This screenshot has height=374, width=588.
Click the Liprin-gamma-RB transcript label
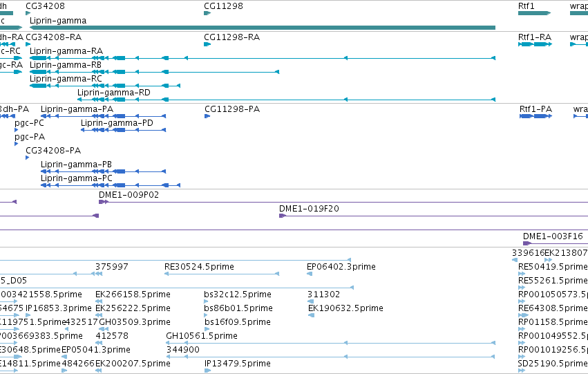tap(65, 65)
